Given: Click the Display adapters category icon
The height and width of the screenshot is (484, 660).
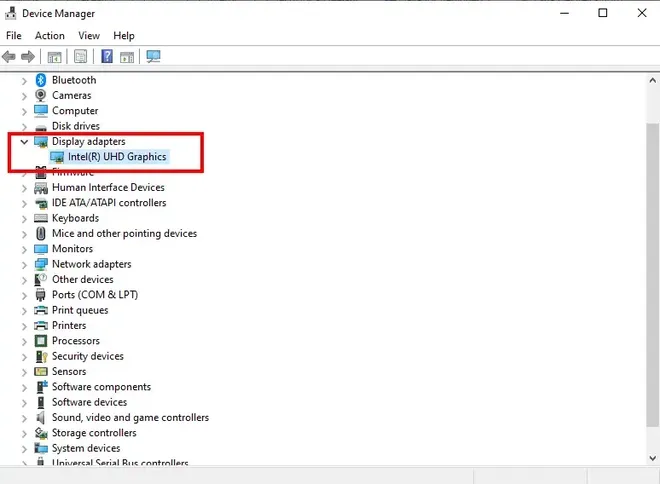Looking at the screenshot, I should tap(41, 142).
